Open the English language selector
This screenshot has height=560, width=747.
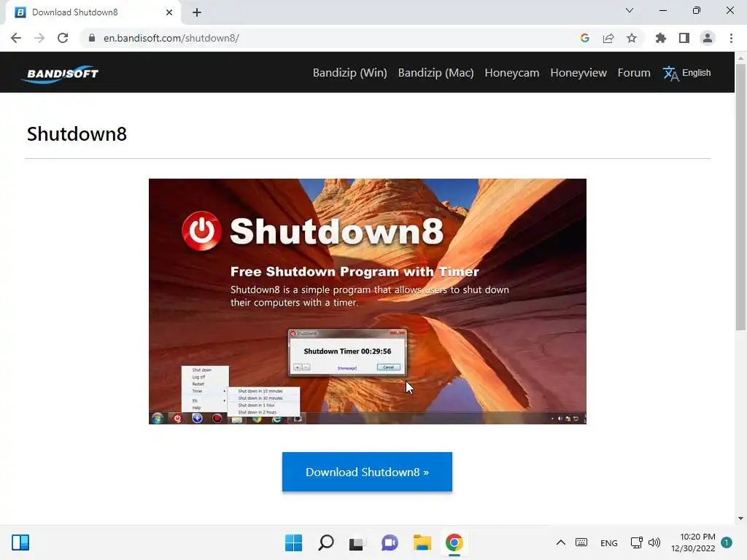(x=686, y=73)
